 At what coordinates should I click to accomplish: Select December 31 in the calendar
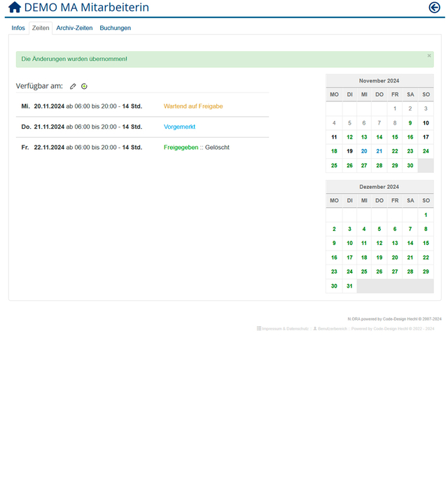tap(349, 286)
